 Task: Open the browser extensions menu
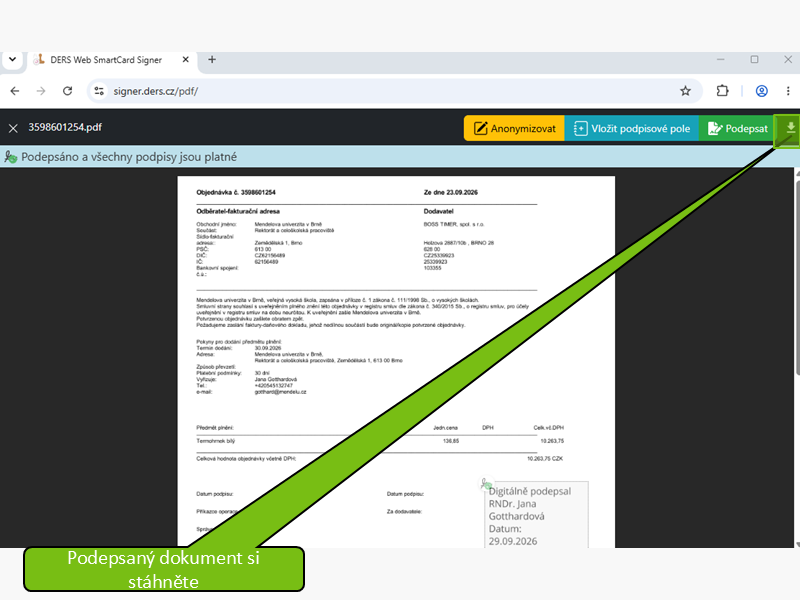point(722,91)
